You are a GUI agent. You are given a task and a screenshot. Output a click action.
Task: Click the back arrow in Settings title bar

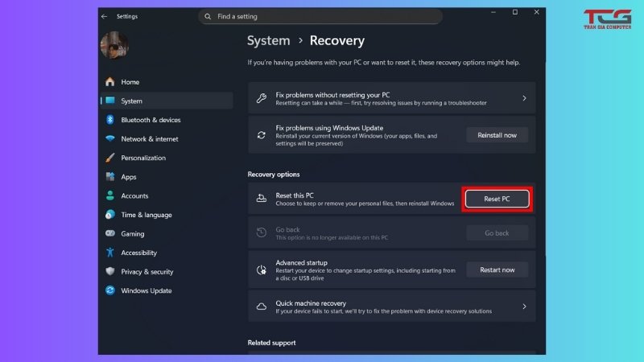[105, 16]
